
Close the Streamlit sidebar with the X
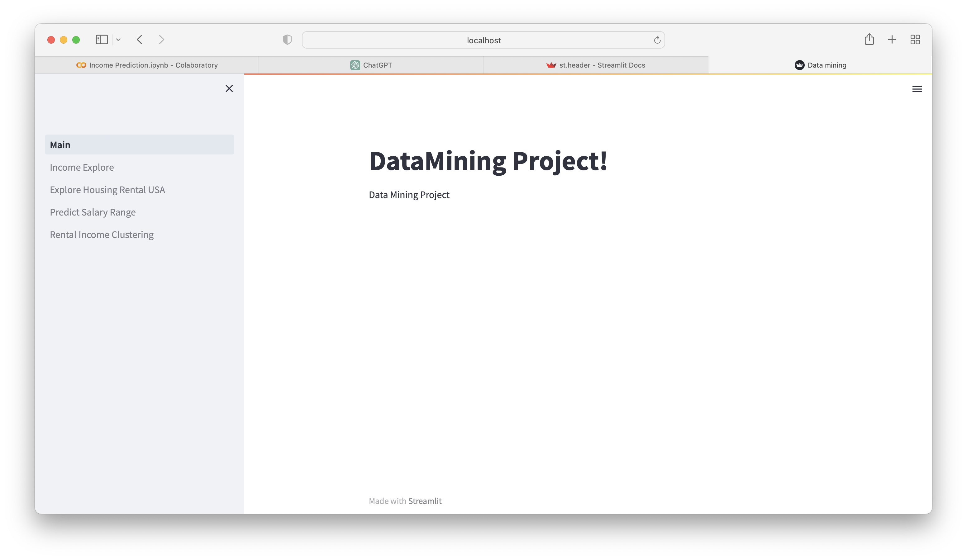click(229, 88)
